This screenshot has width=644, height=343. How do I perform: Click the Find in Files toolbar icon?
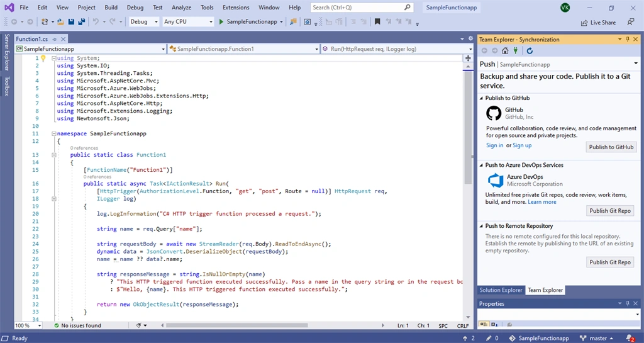[293, 22]
